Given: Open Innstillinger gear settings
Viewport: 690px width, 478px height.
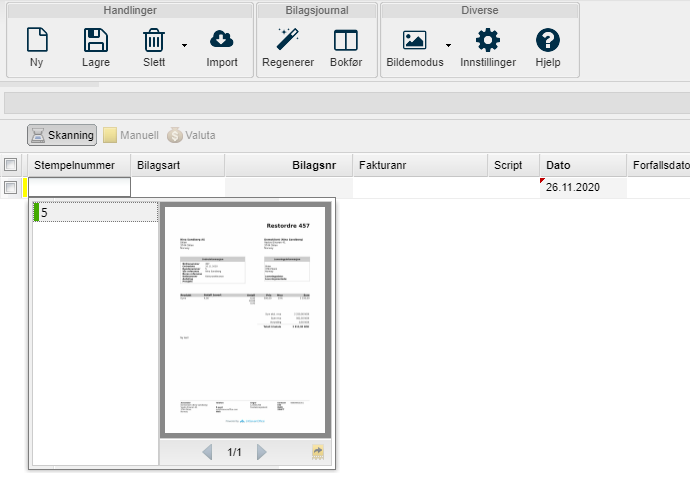Looking at the screenshot, I should pyautogui.click(x=488, y=41).
